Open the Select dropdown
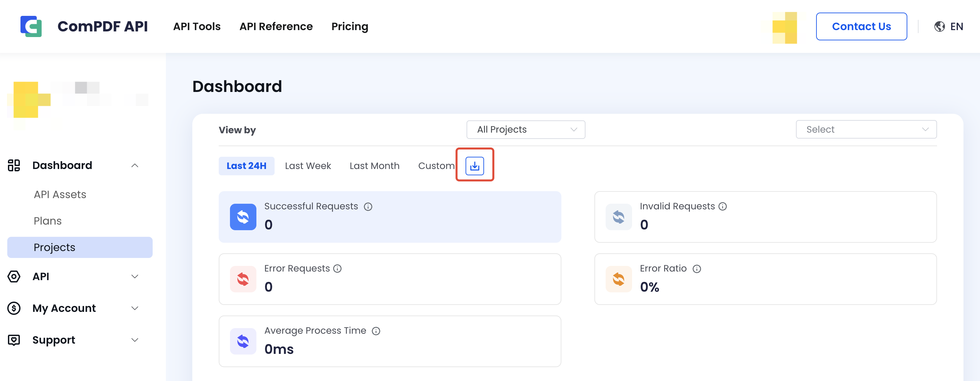 (x=866, y=130)
